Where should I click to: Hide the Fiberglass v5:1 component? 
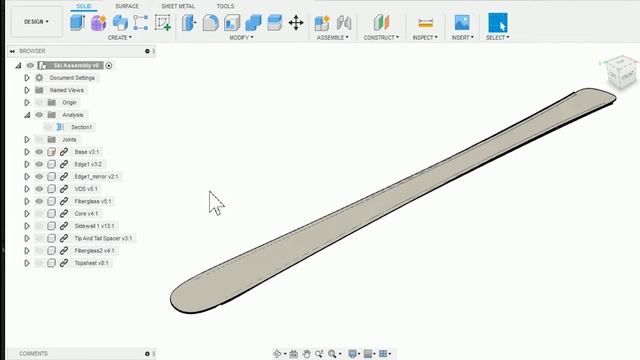(x=39, y=201)
